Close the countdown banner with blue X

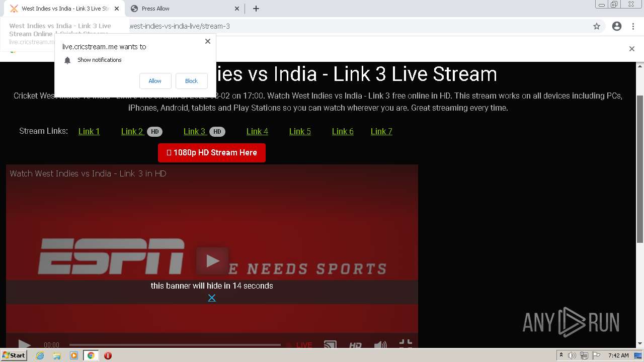click(x=212, y=298)
